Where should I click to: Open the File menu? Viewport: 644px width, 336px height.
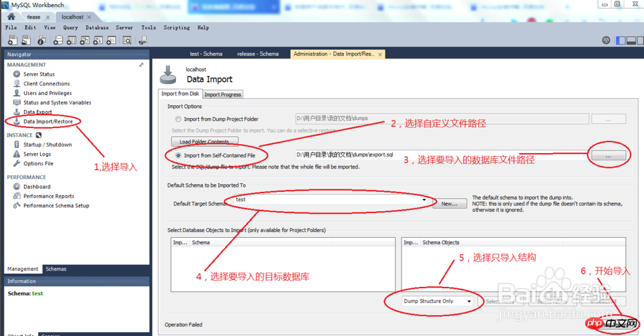tap(11, 28)
